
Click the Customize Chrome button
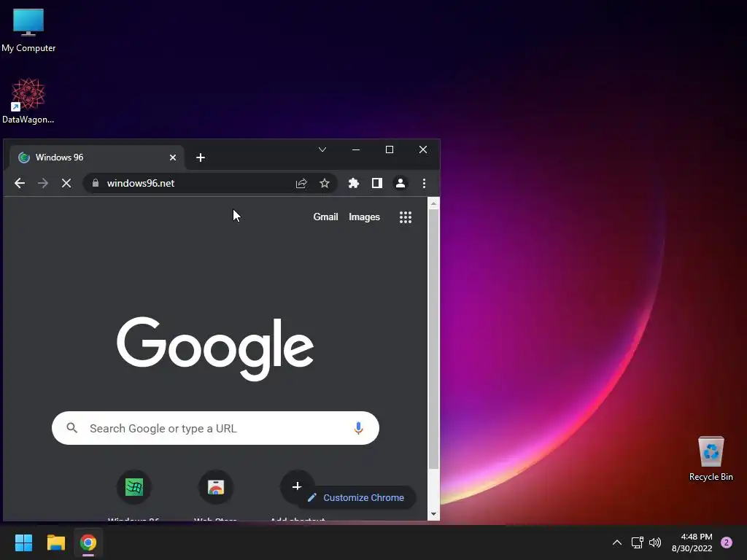(x=356, y=497)
